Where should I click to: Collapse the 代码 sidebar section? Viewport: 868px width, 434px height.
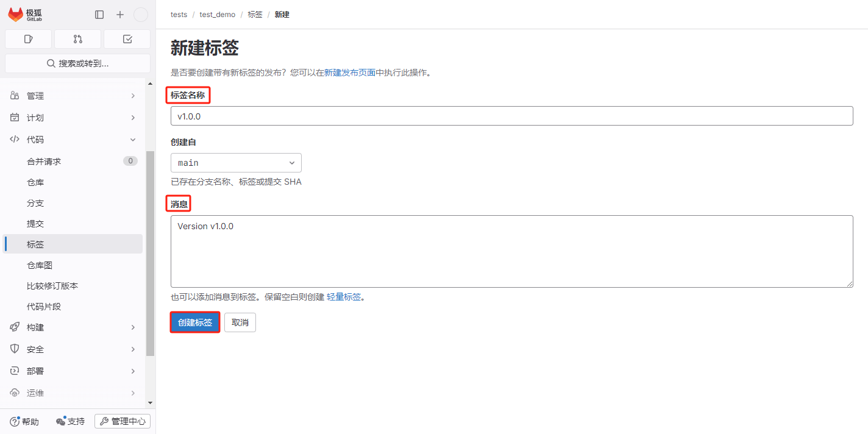[73, 140]
